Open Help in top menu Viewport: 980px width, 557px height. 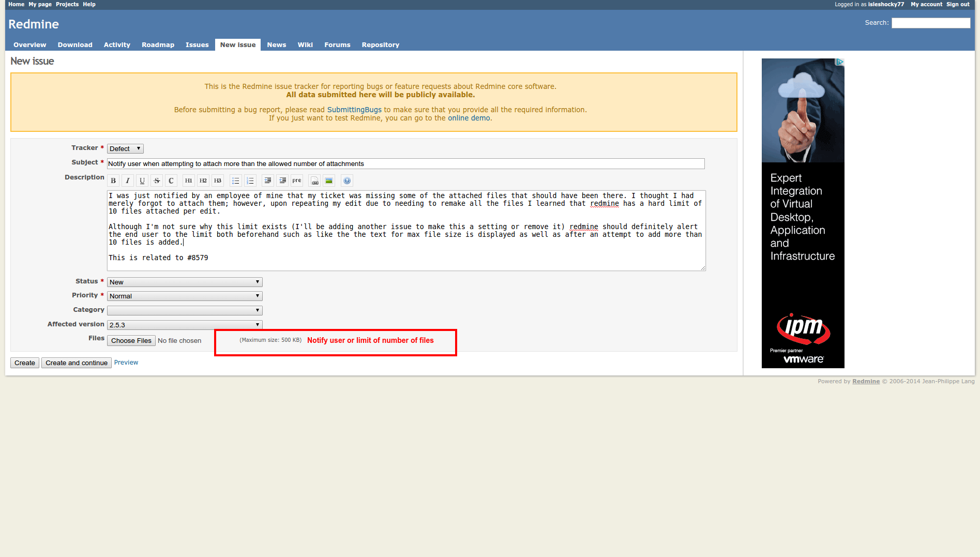(x=89, y=4)
